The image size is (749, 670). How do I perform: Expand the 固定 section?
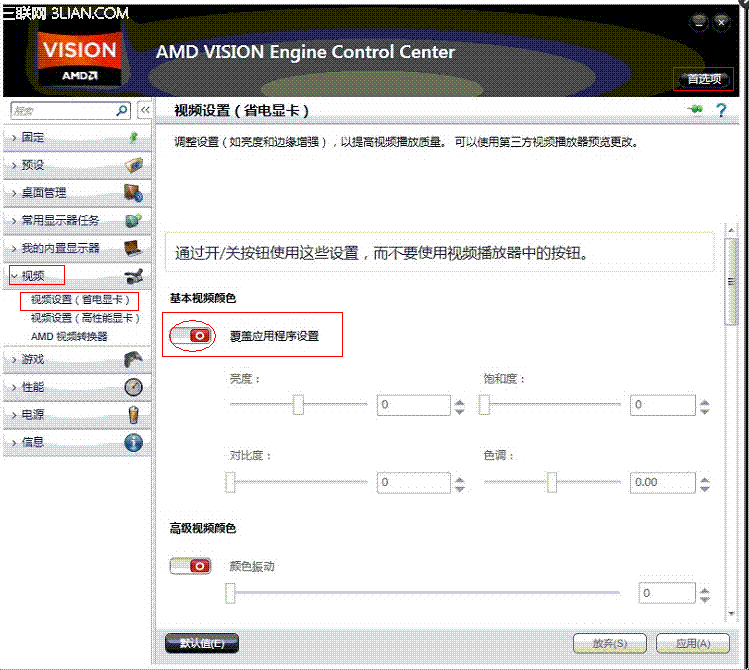click(76, 138)
